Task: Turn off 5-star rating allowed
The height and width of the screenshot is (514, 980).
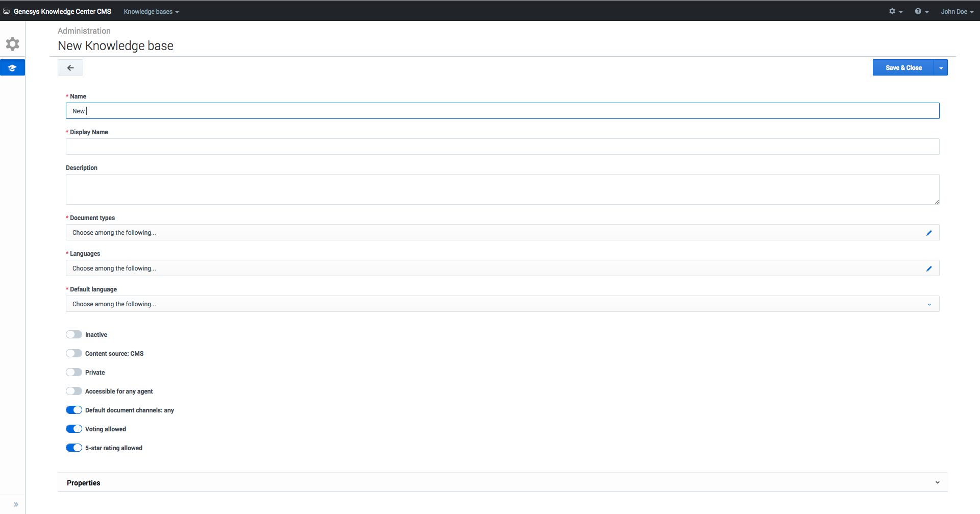Action: [74, 448]
